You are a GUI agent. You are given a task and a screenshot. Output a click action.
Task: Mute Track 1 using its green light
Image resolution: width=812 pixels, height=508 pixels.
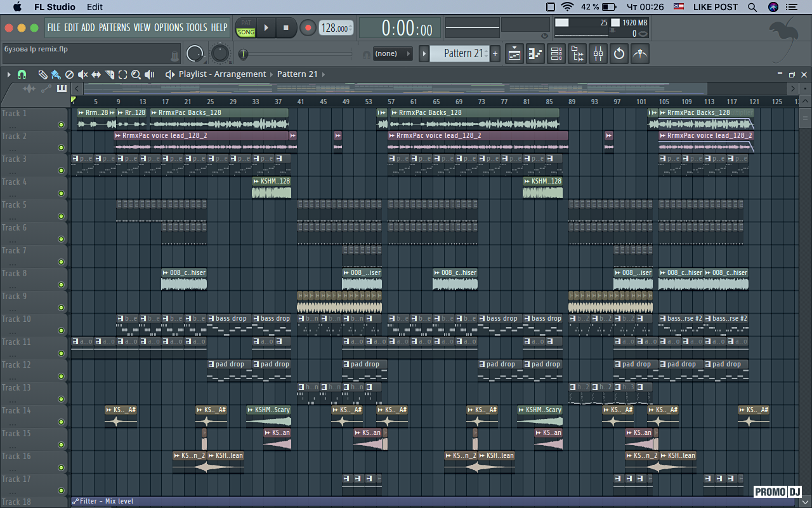pyautogui.click(x=61, y=125)
